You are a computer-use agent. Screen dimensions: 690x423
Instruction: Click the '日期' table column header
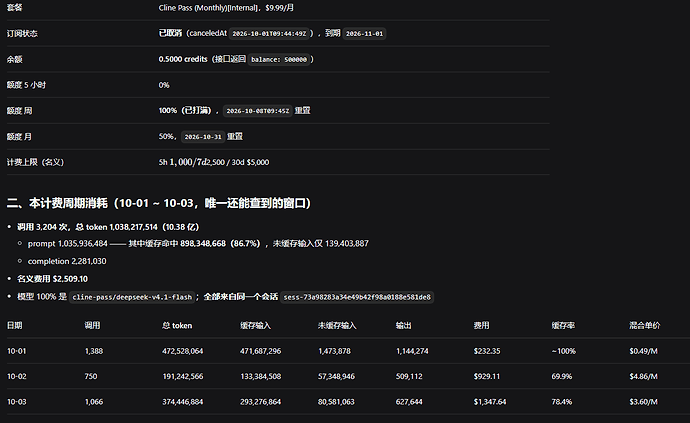(15, 326)
